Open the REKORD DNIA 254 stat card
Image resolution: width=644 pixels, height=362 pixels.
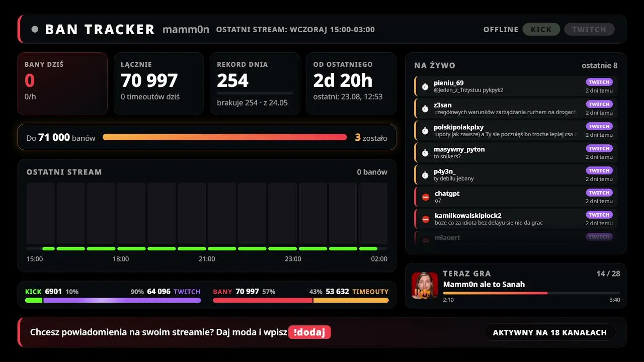[255, 83]
